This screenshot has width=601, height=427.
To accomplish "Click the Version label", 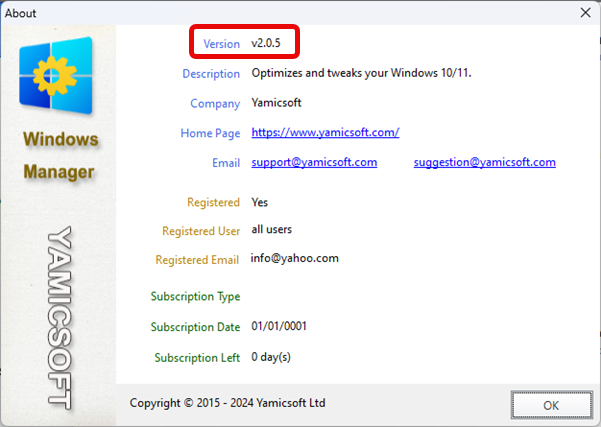I will click(x=222, y=44).
